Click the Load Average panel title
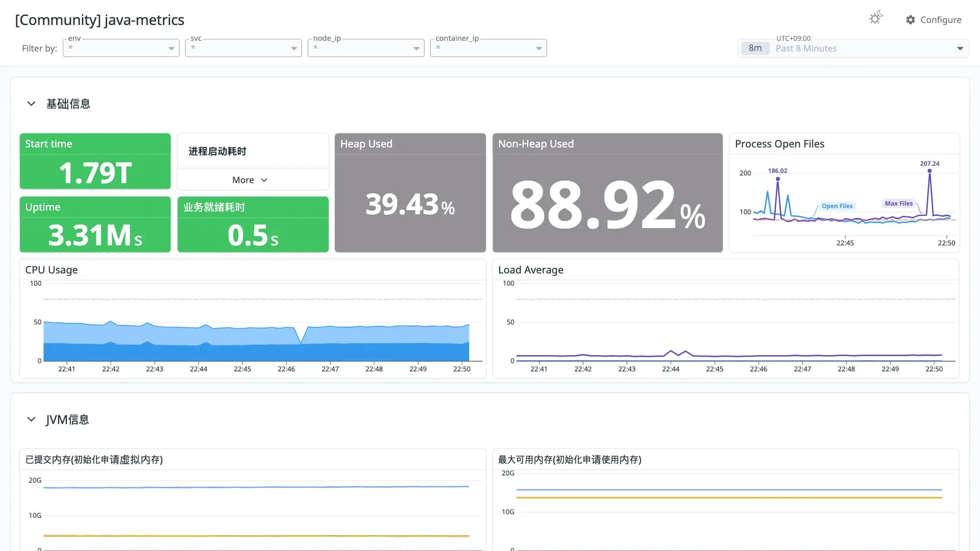The width and height of the screenshot is (980, 551). click(530, 270)
